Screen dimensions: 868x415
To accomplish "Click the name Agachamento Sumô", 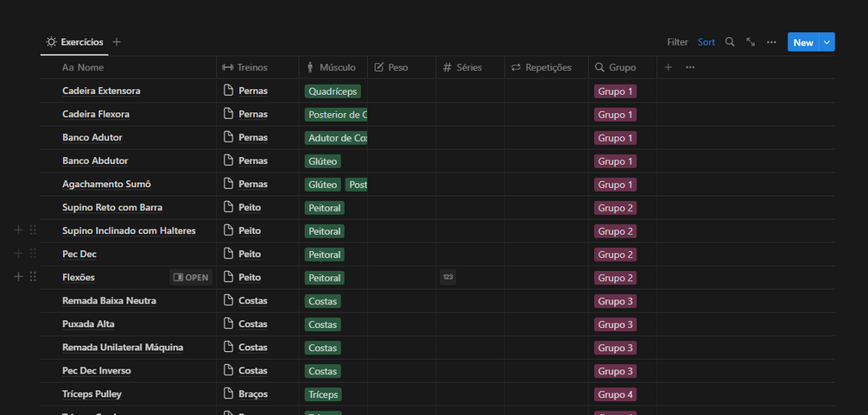I will pyautogui.click(x=107, y=184).
